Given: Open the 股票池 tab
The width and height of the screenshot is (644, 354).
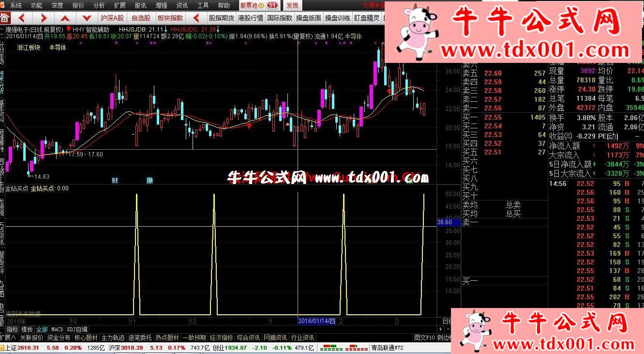Looking at the screenshot, I should (259, 5).
